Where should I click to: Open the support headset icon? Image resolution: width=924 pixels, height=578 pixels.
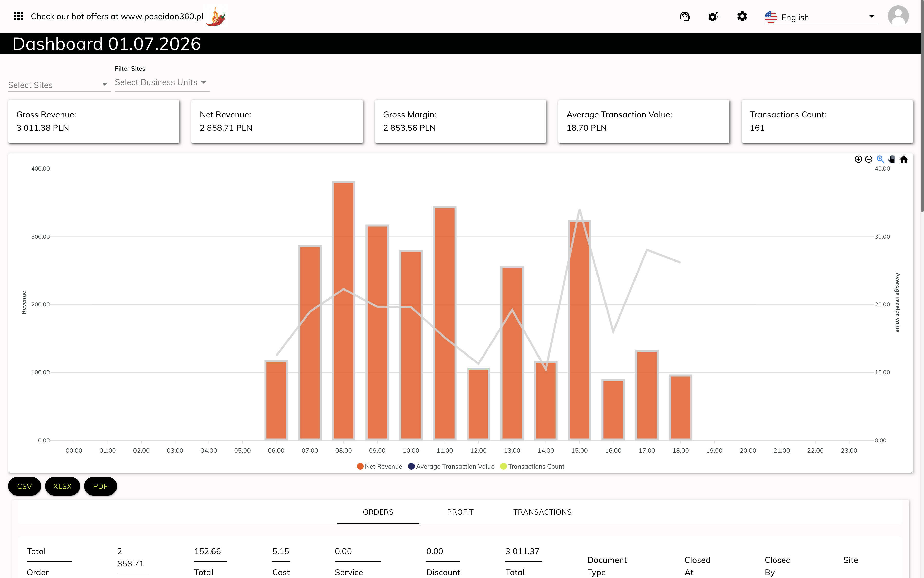(x=685, y=16)
